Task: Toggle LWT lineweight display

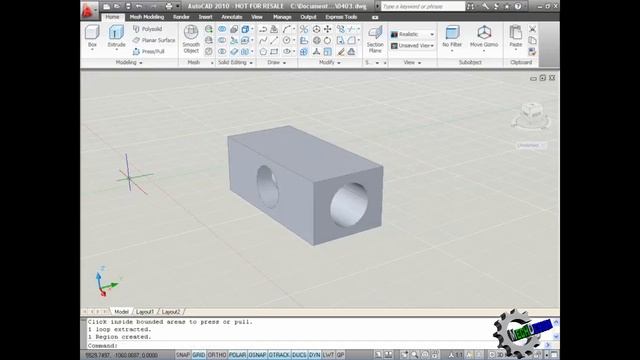Action: click(328, 355)
